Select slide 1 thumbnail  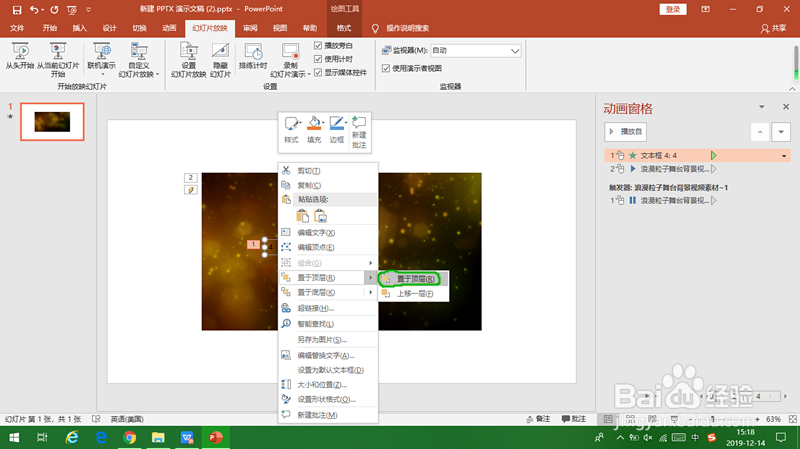point(52,121)
